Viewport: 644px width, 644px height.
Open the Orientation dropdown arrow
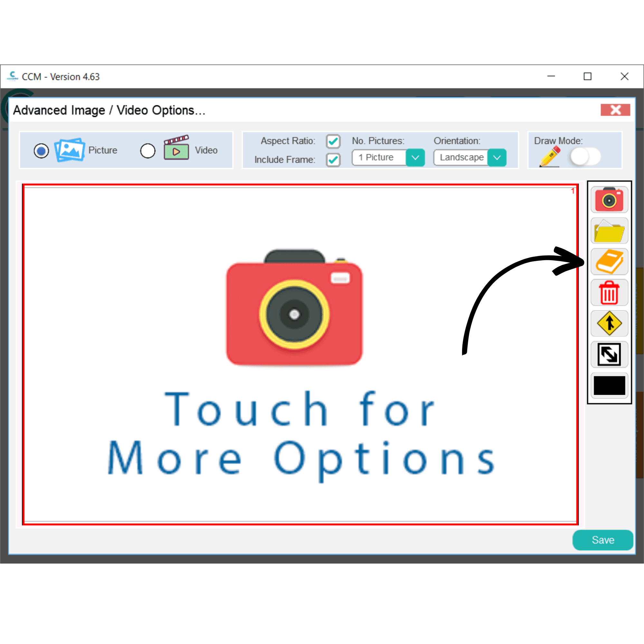coord(497,158)
